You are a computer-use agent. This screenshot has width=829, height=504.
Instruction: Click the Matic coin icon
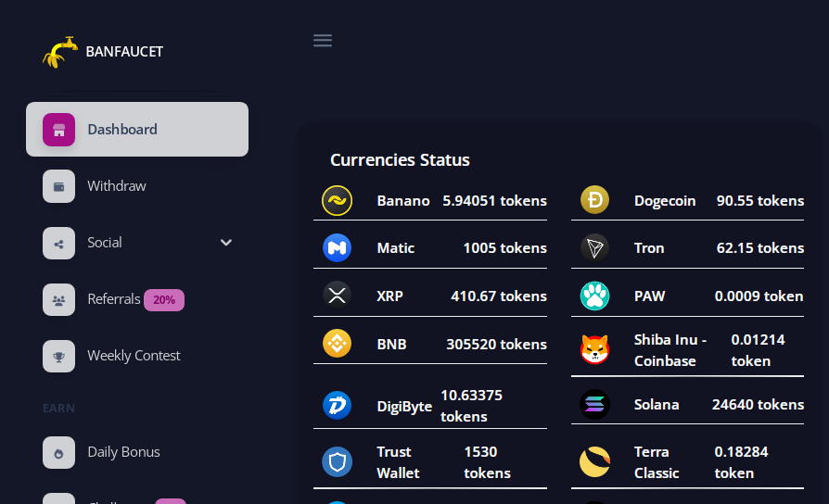coord(338,247)
